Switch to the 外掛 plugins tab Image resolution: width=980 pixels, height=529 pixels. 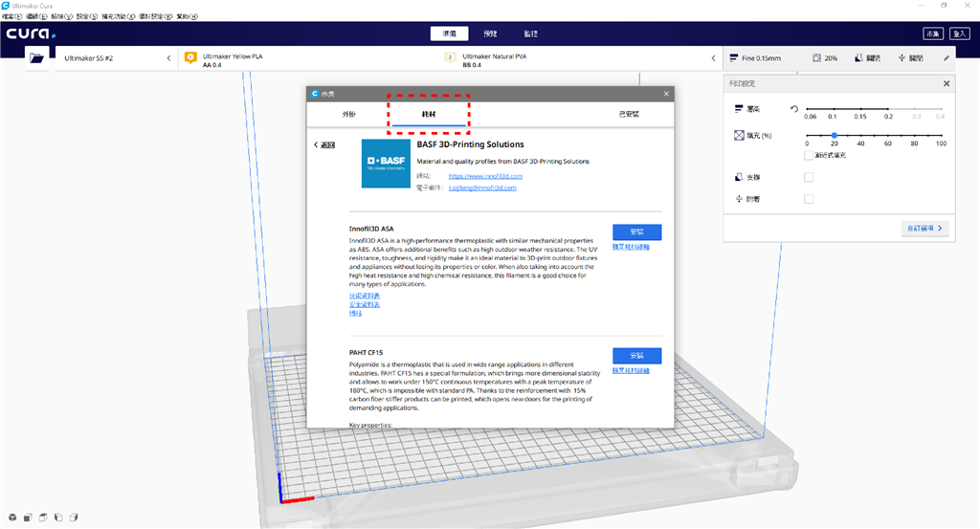coord(349,114)
